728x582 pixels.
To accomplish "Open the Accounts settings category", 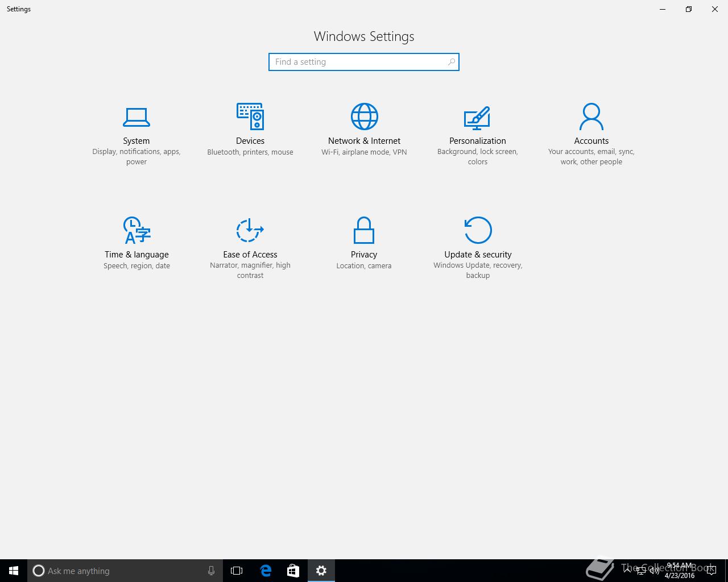I will [591, 135].
